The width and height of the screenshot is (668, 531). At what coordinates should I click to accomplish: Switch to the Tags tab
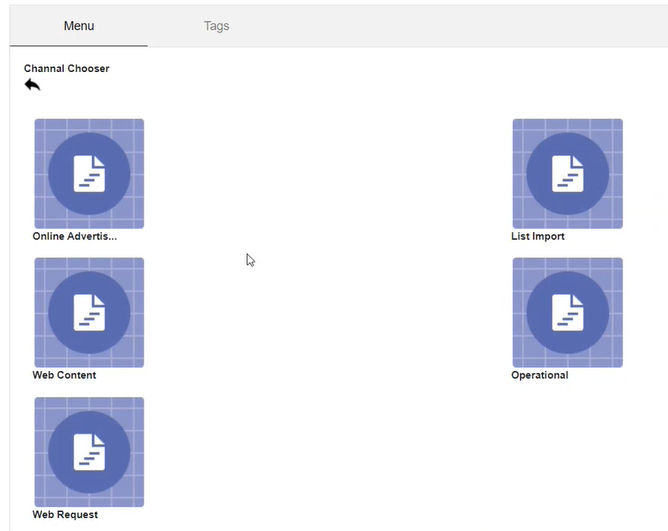click(216, 26)
